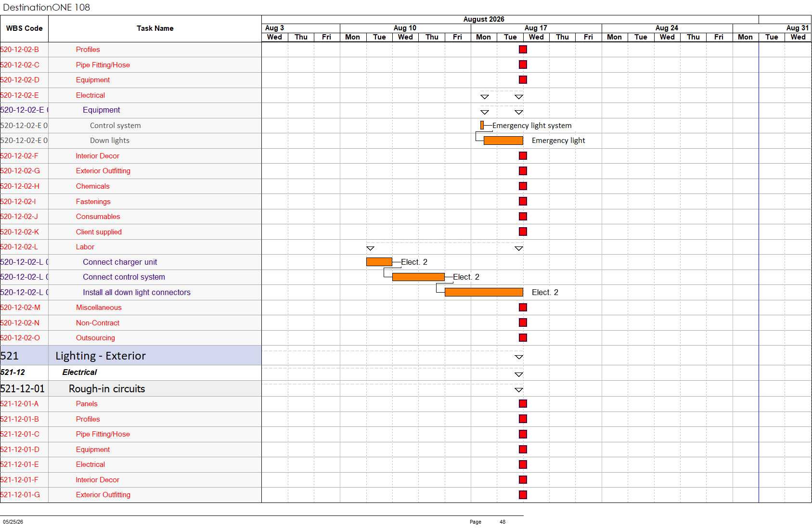This screenshot has height=528, width=812.
Task: Select the Control system task name
Action: (116, 126)
